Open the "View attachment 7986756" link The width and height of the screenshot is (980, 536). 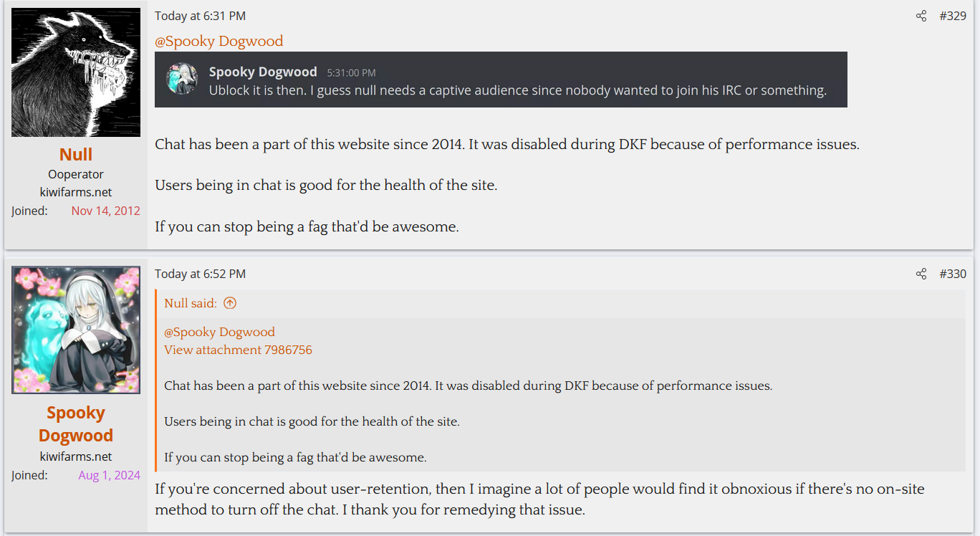click(x=238, y=350)
